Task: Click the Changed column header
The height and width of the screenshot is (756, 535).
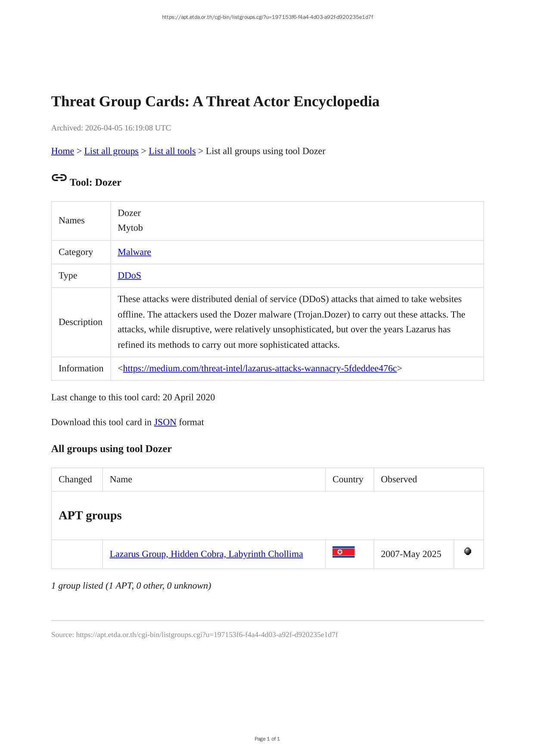Action: [75, 480]
